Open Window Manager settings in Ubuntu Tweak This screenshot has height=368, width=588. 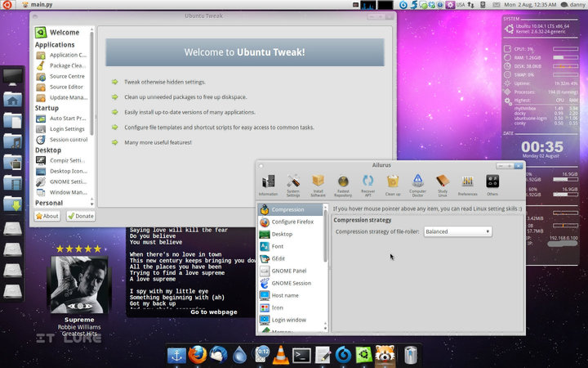pyautogui.click(x=62, y=192)
